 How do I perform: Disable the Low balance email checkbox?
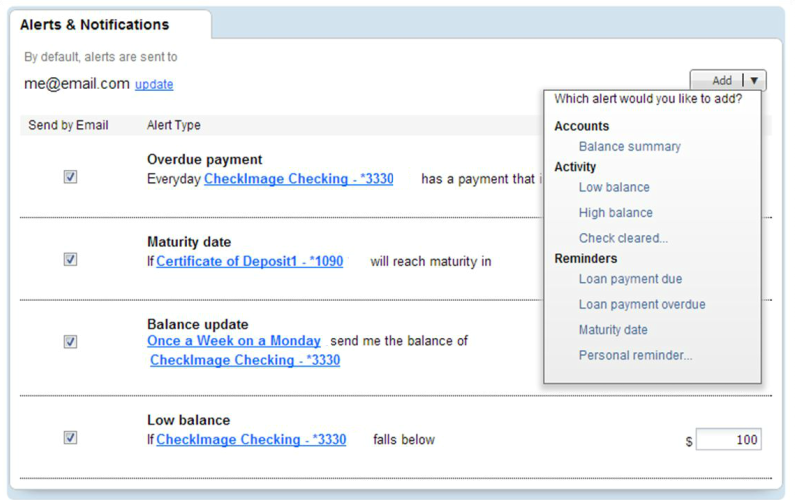(x=70, y=438)
